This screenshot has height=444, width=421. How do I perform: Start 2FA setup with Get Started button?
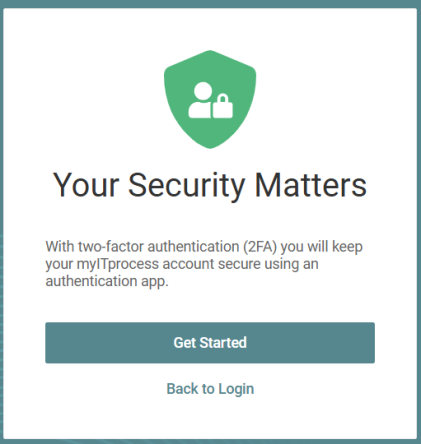tap(210, 343)
